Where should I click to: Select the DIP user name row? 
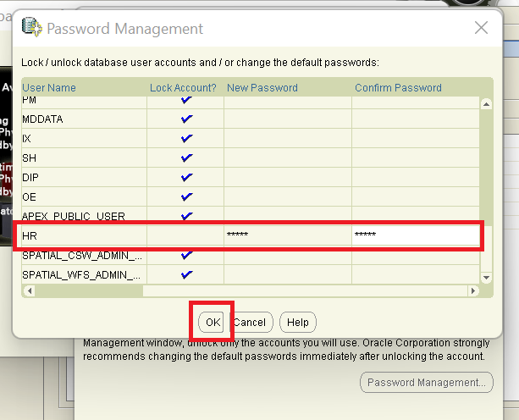coord(84,178)
